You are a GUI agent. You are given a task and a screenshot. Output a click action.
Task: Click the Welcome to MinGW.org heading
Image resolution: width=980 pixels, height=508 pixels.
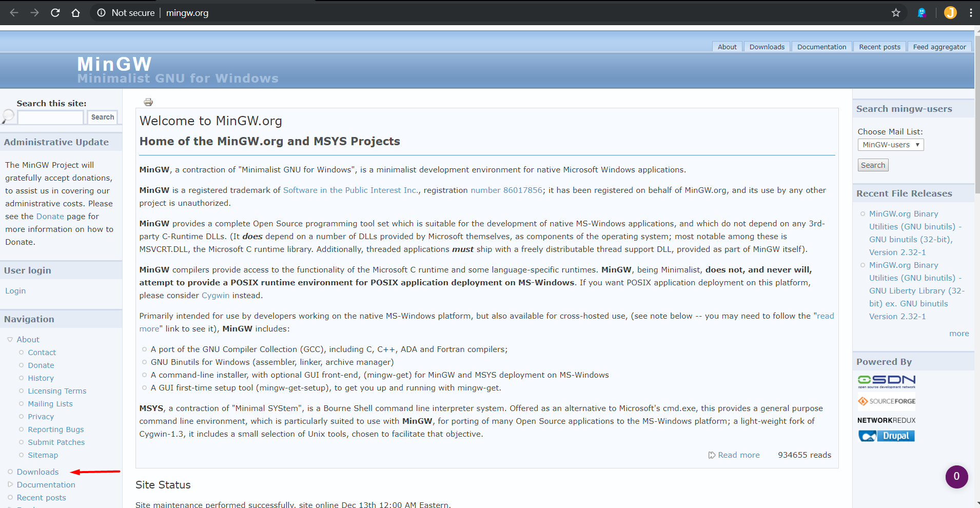(x=211, y=121)
